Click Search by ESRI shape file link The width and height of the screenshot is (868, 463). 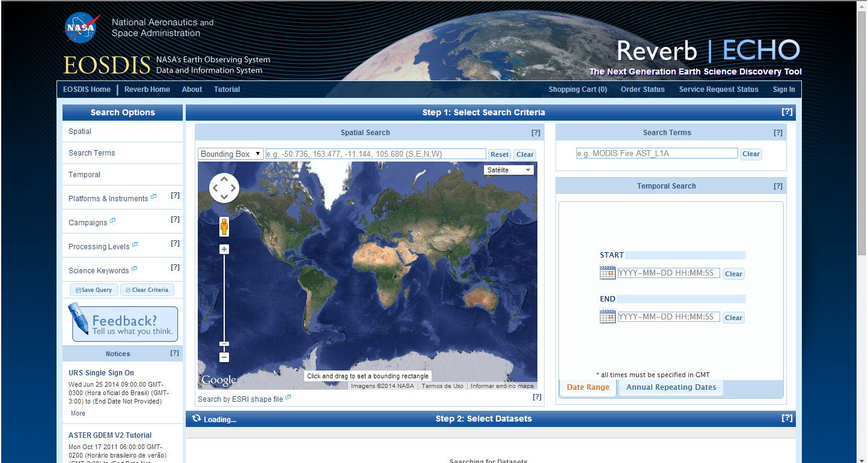pos(240,399)
